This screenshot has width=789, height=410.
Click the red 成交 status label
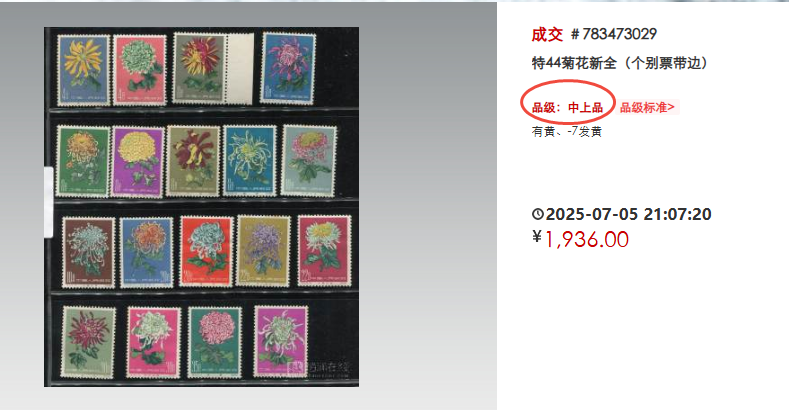click(x=547, y=34)
